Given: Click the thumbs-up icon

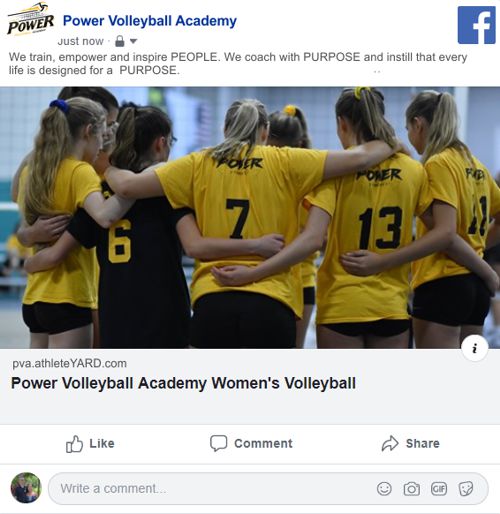Looking at the screenshot, I should click(x=74, y=444).
